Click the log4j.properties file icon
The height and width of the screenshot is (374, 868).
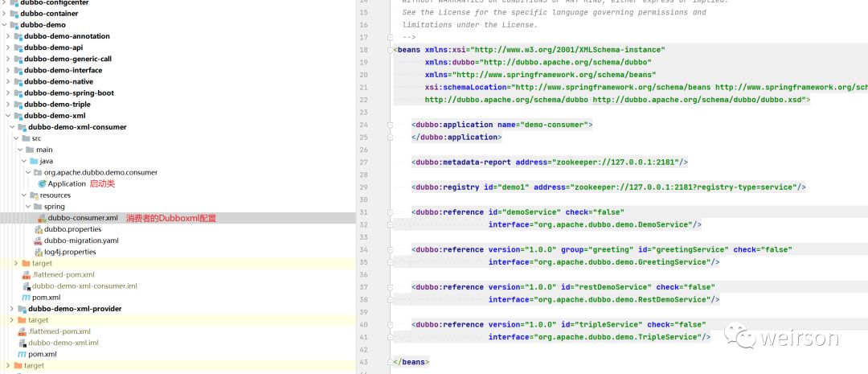pyautogui.click(x=38, y=252)
